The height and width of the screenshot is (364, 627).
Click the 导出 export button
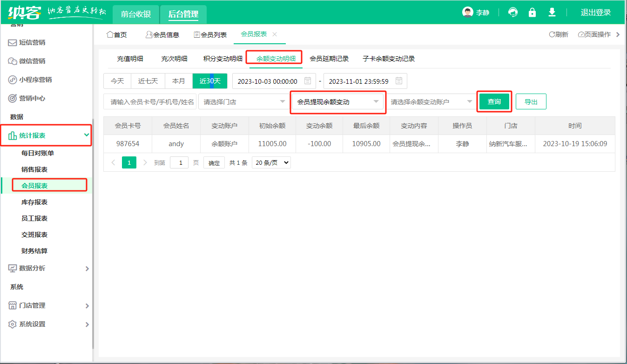click(x=531, y=101)
